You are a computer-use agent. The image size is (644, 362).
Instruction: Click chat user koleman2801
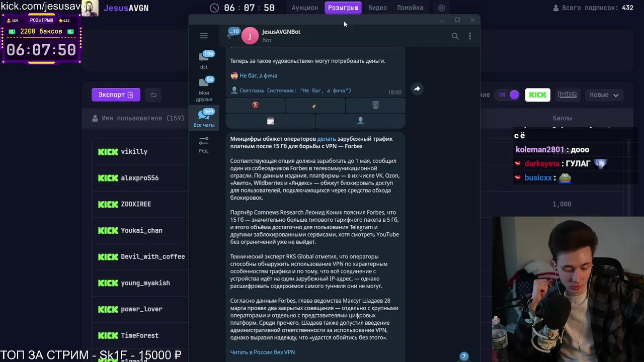[x=539, y=150]
